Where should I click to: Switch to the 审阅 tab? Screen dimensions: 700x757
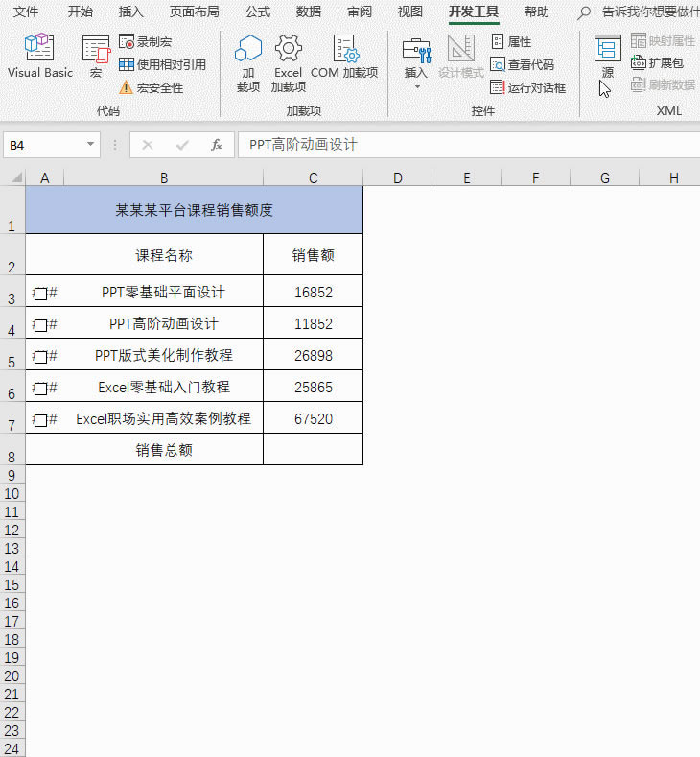tap(360, 12)
